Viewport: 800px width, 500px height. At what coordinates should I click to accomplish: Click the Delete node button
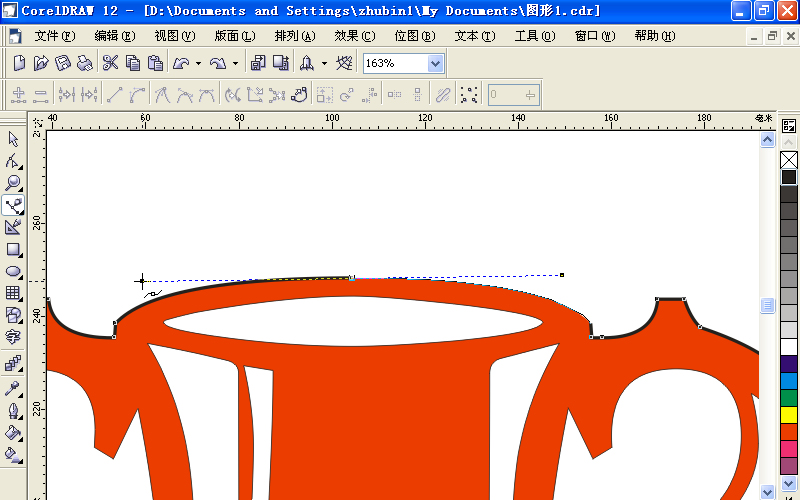[x=40, y=95]
